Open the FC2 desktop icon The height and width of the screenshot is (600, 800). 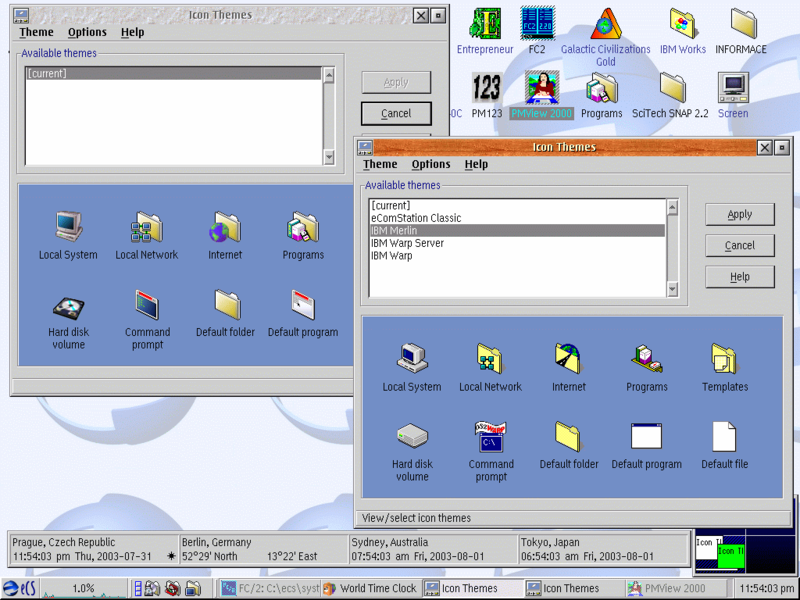(537, 23)
